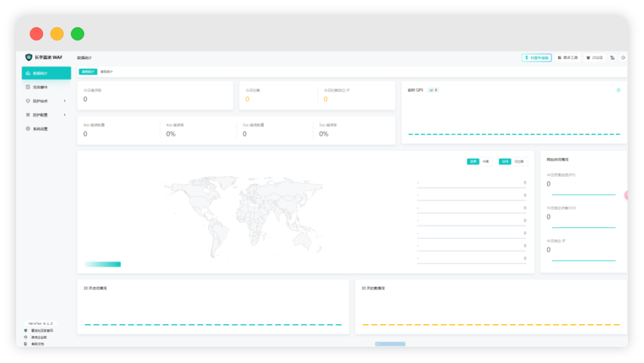The height and width of the screenshot is (363, 644).
Task: Open the 更多工具 menu button
Action: click(x=568, y=57)
